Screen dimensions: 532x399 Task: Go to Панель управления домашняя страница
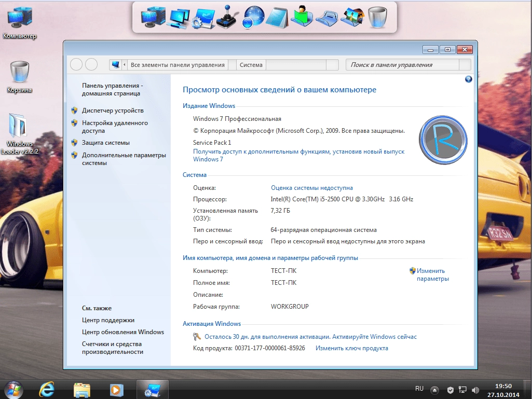[112, 90]
